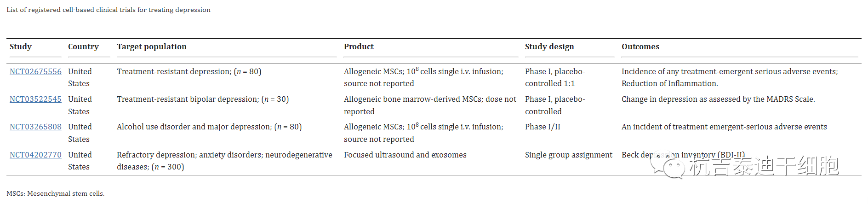Screen dimensions: 868x204
Task: Click the Target population column header
Action: [152, 47]
